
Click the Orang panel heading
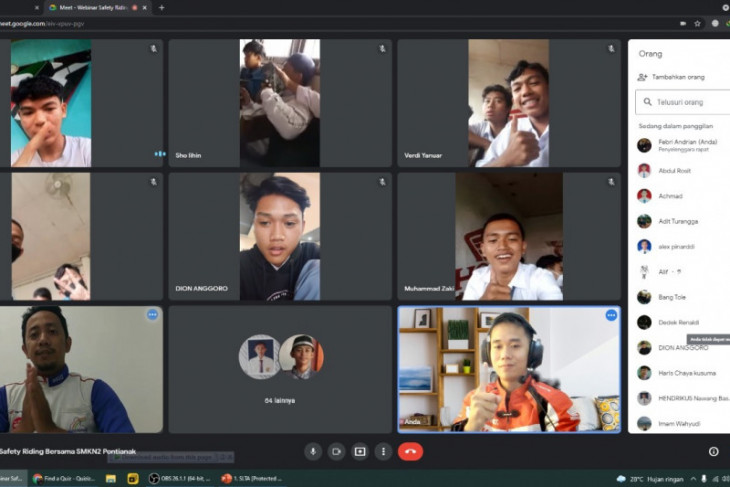click(650, 54)
